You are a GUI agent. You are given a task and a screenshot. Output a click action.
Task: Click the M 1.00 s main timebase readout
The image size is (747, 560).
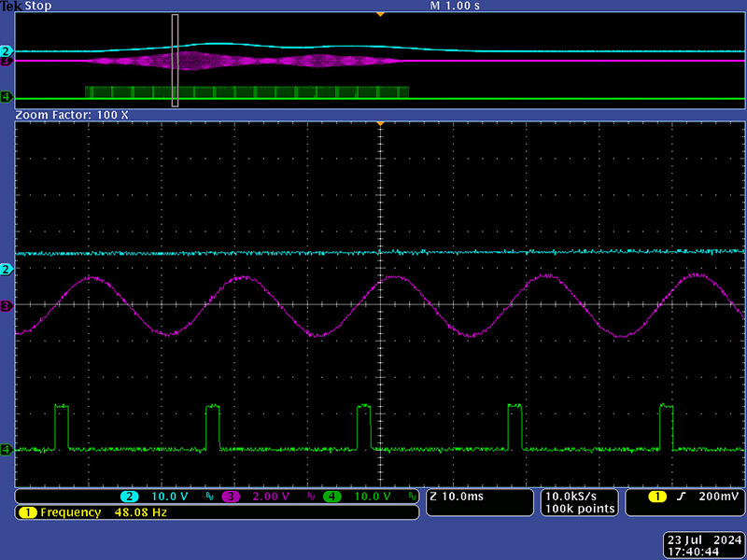click(x=455, y=7)
